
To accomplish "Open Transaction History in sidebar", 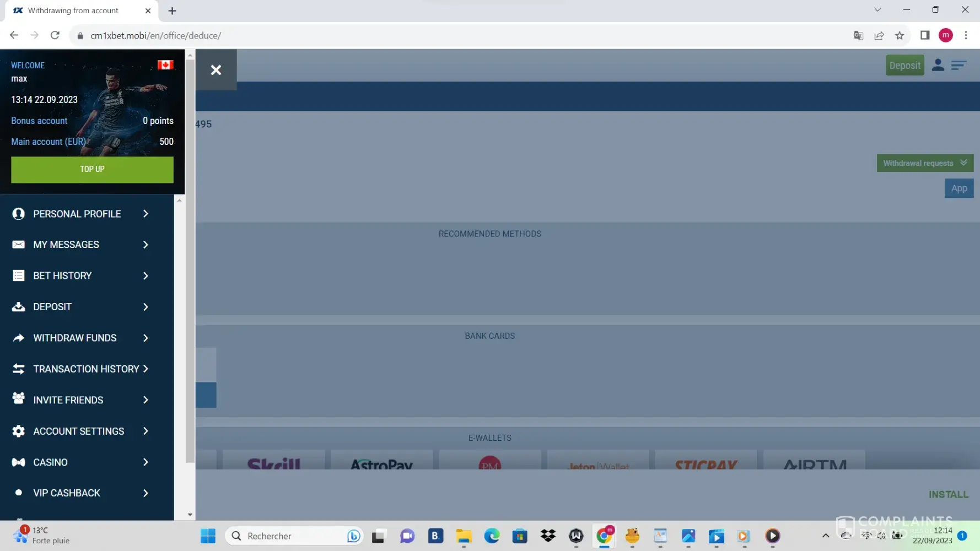I will click(86, 369).
